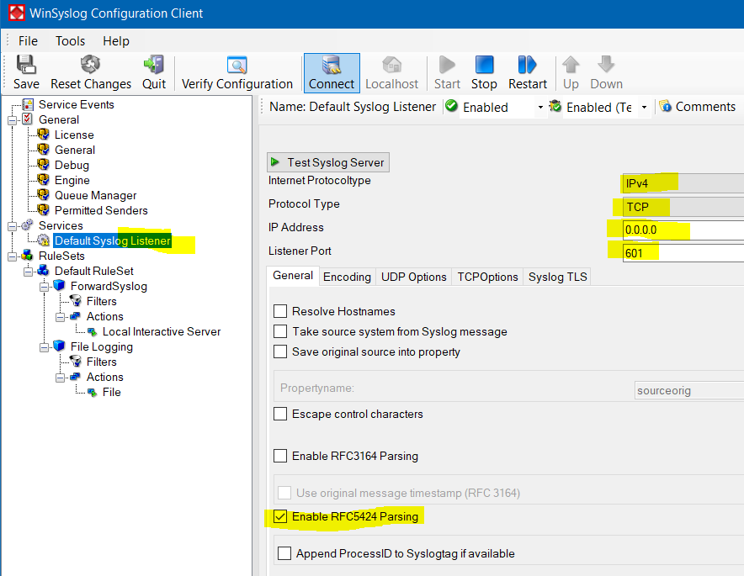This screenshot has width=744, height=576.
Task: Switch to the Encoding tab
Action: point(347,277)
